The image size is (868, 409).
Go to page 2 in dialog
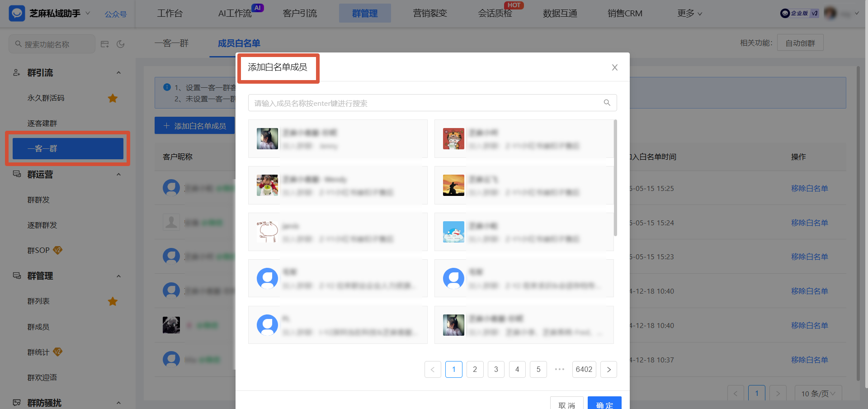tap(475, 369)
